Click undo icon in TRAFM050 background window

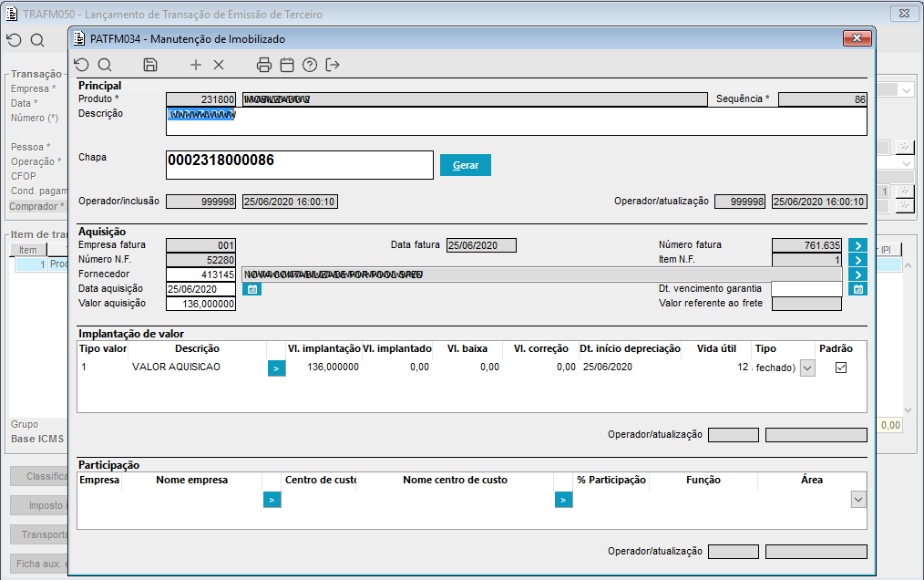15,40
